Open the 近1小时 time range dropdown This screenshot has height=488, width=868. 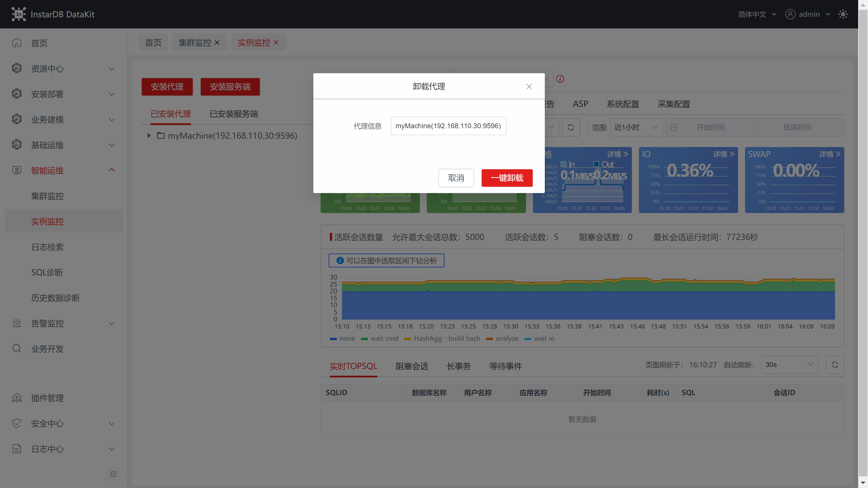[635, 127]
